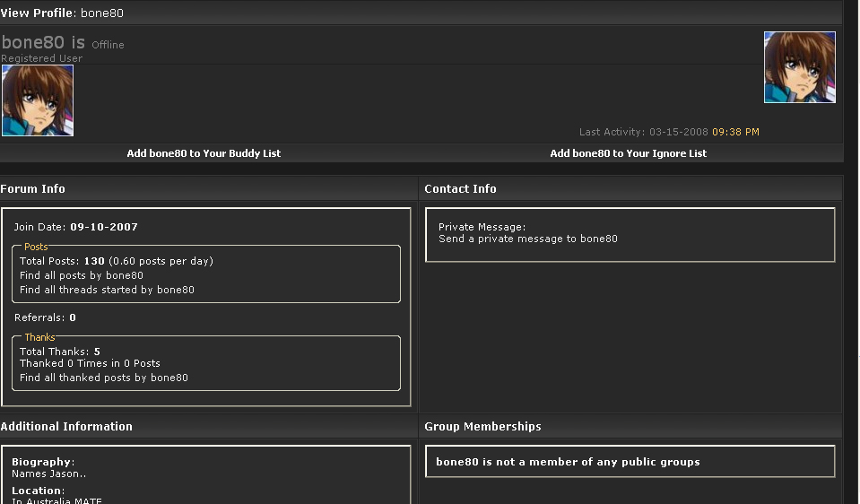This screenshot has width=860, height=504.
Task: Open Find all thanked posts by bone80
Action: pos(104,378)
